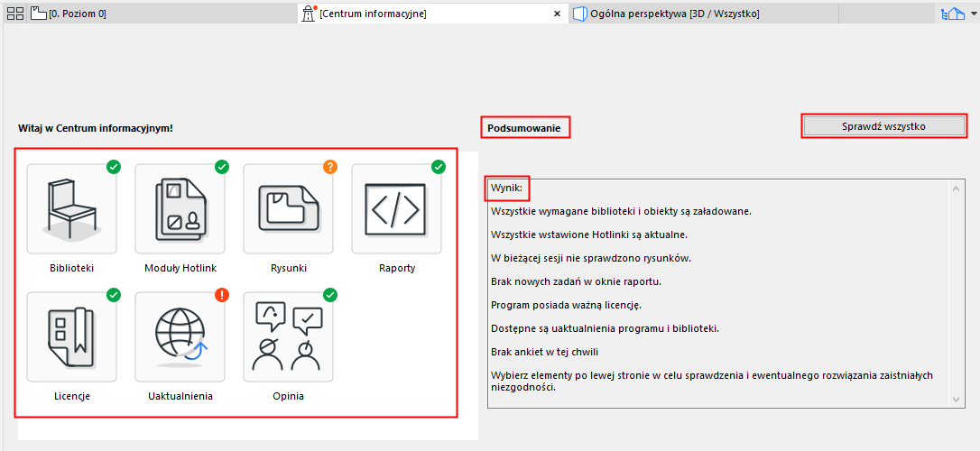Click the green check badge on Opinia
This screenshot has width=980, height=451.
pos(330,295)
